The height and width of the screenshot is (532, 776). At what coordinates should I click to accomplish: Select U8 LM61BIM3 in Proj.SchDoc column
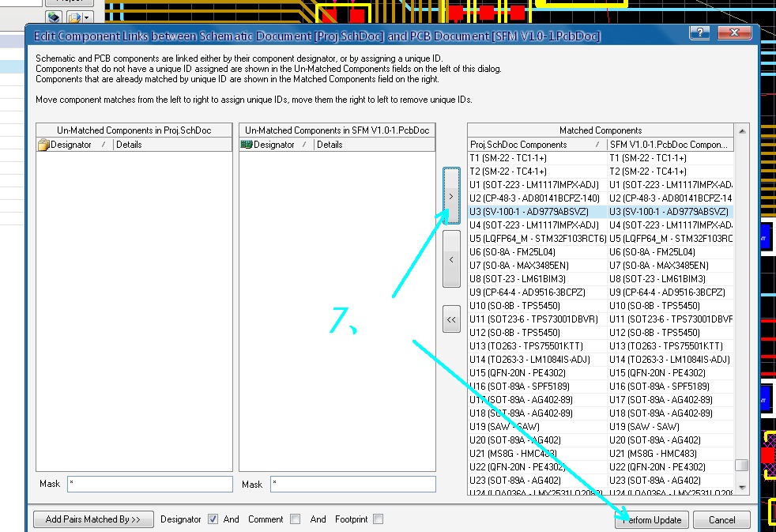537,278
